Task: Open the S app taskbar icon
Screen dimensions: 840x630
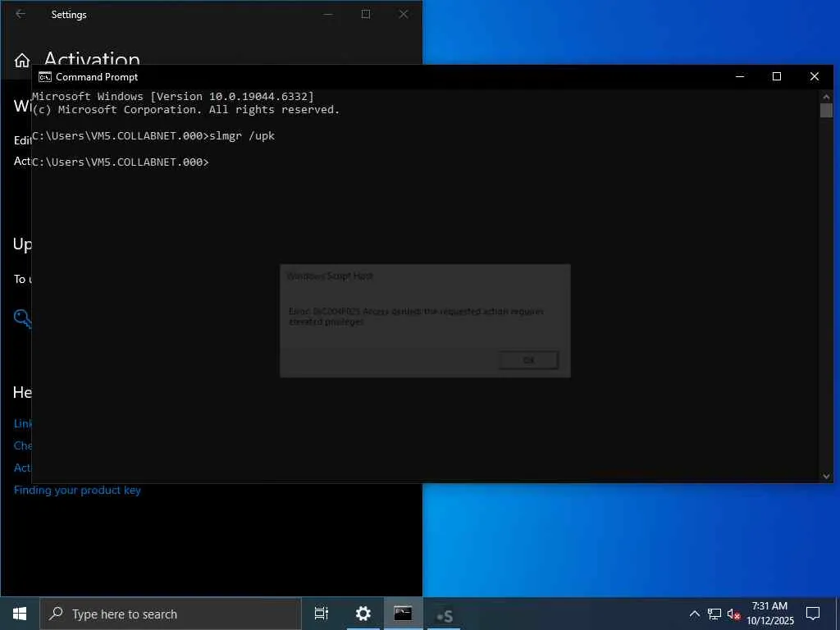Action: coord(444,616)
